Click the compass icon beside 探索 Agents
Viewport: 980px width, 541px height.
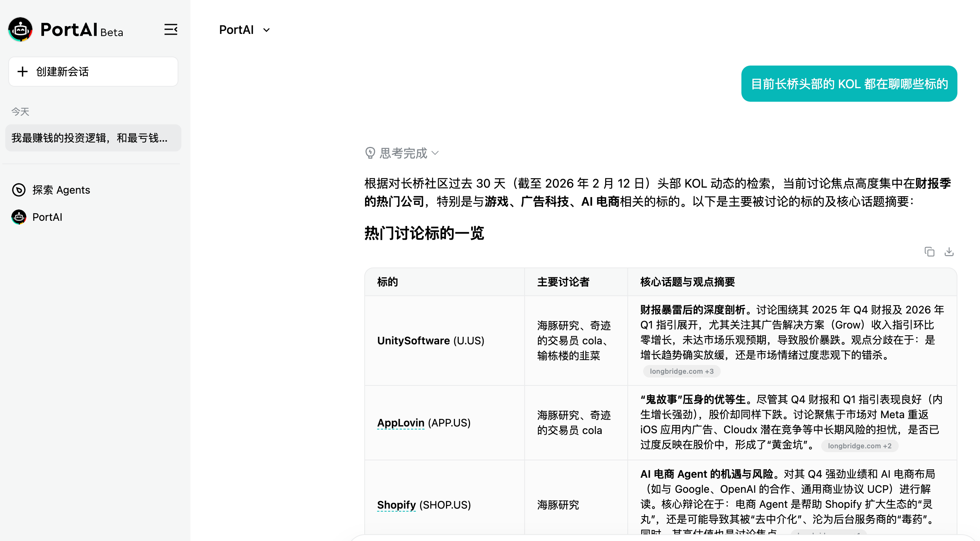click(x=19, y=190)
